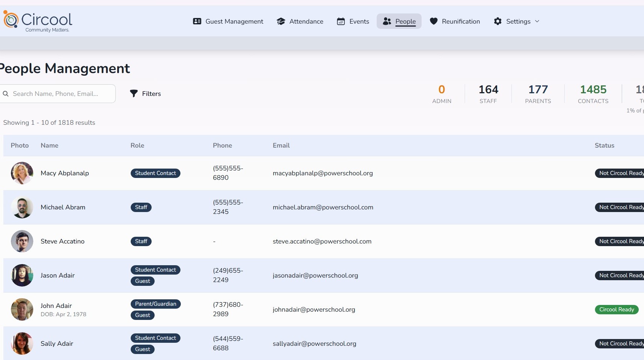
Task: Open the Guest Management menu
Action: (x=228, y=21)
